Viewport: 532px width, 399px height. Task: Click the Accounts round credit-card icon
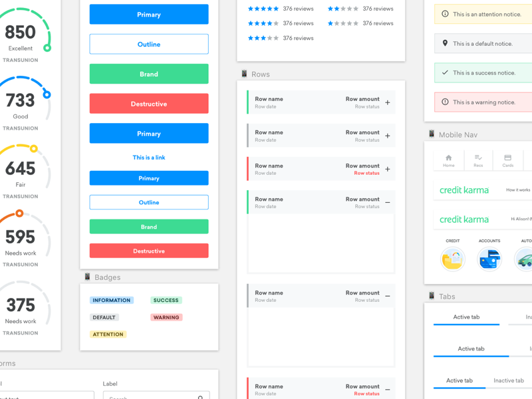click(489, 259)
